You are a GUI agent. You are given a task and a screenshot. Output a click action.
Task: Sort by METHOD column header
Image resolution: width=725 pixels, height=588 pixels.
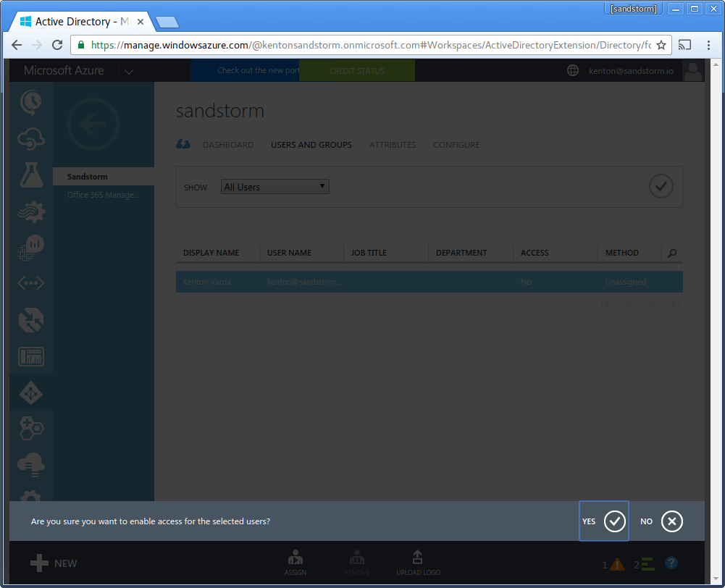coord(622,253)
